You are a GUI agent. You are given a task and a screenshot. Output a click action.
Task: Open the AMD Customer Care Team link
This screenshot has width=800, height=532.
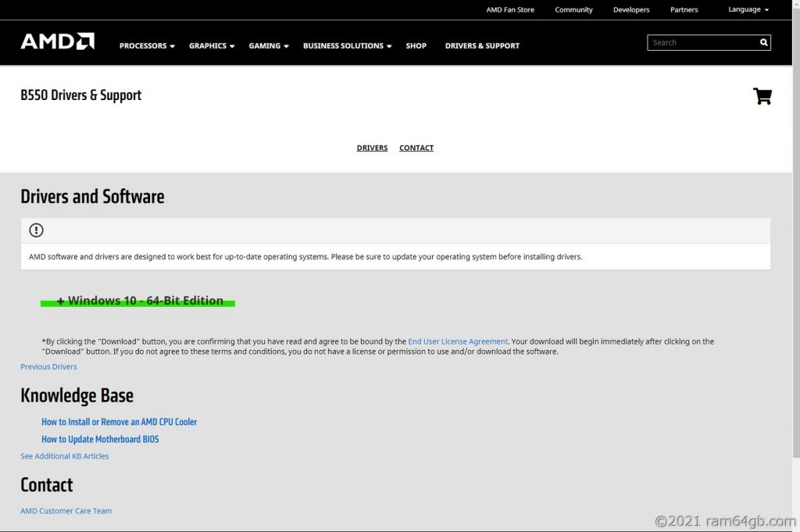(x=66, y=511)
